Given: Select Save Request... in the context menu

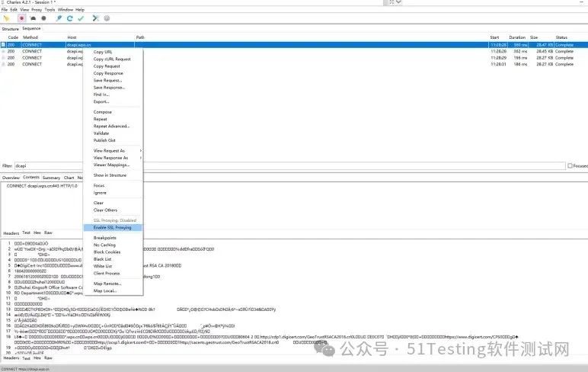Looking at the screenshot, I should (107, 80).
